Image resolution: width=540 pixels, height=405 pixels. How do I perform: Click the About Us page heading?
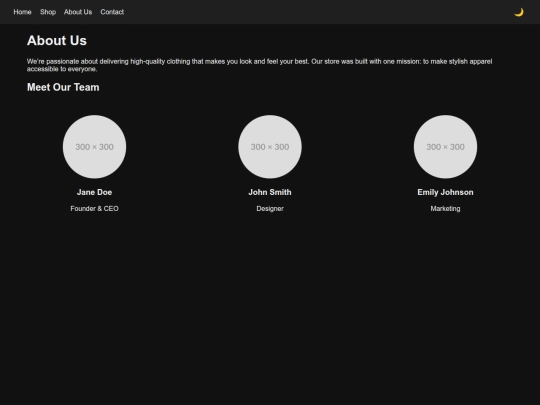pyautogui.click(x=57, y=41)
